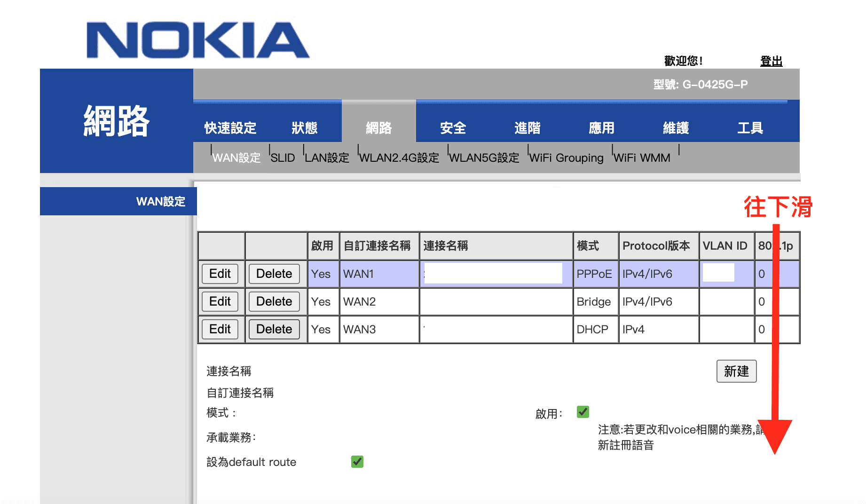866x504 pixels.
Task: Open the LAN設定 submenu
Action: point(327,157)
